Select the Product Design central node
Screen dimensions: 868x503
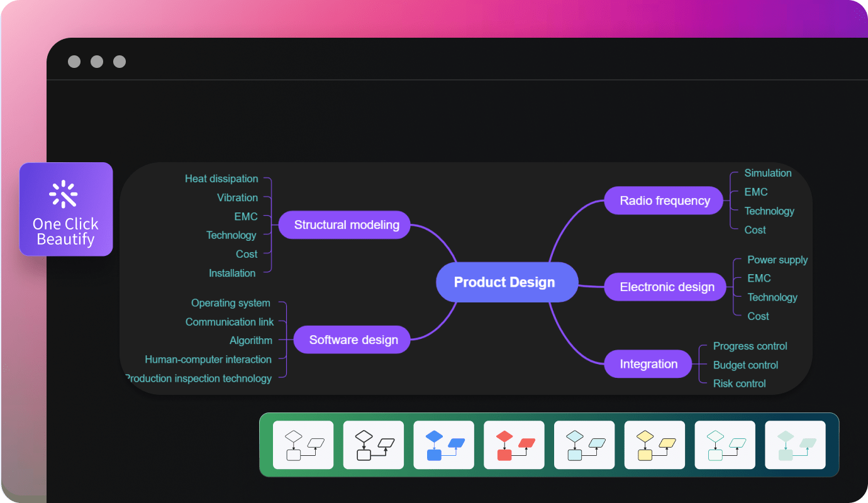tap(506, 282)
